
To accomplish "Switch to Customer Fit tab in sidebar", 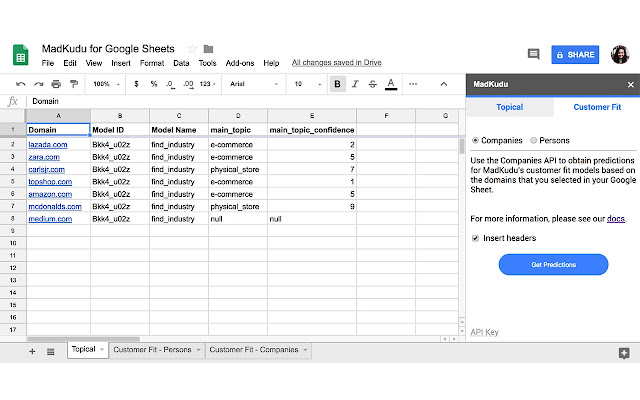I will tap(597, 107).
